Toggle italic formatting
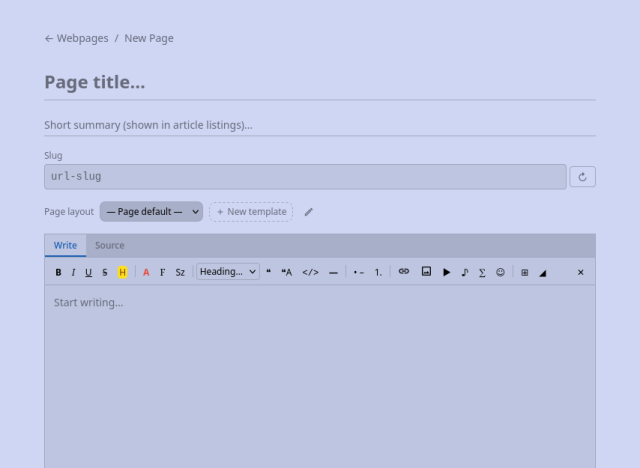The width and height of the screenshot is (640, 468). pyautogui.click(x=73, y=272)
